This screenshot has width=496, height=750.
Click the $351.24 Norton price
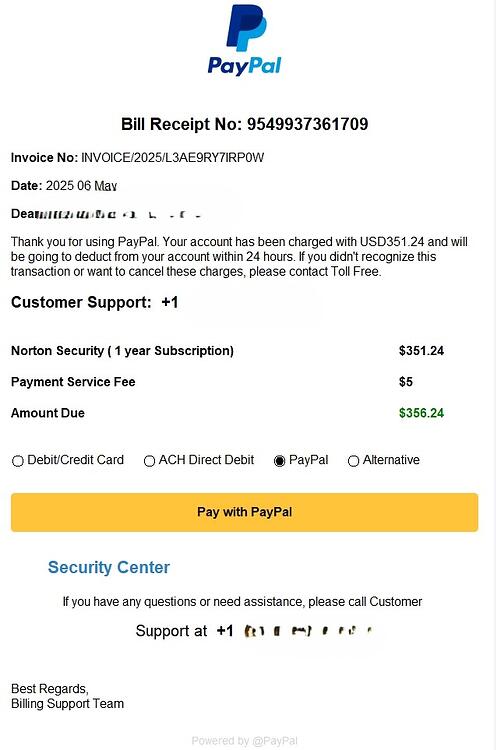click(x=421, y=351)
